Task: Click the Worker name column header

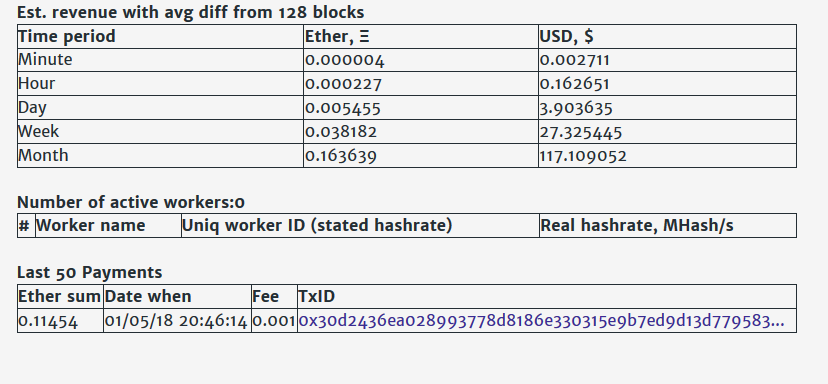Action: (x=90, y=226)
